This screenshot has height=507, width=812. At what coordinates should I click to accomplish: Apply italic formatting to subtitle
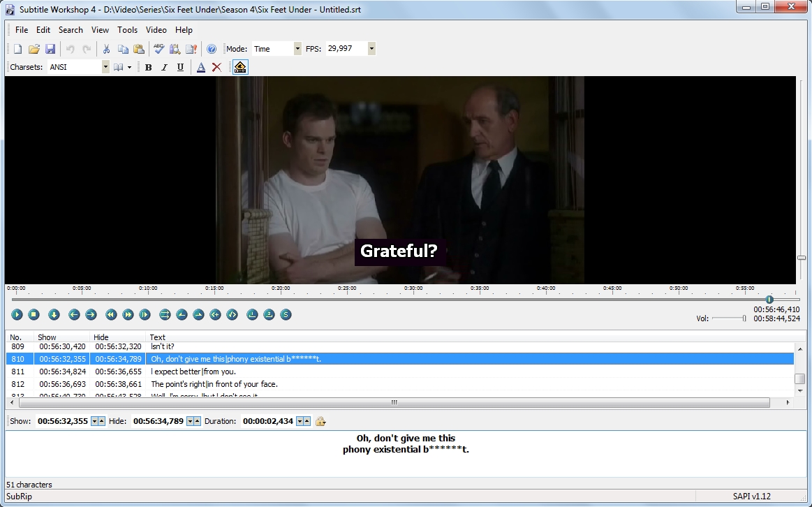(x=164, y=67)
